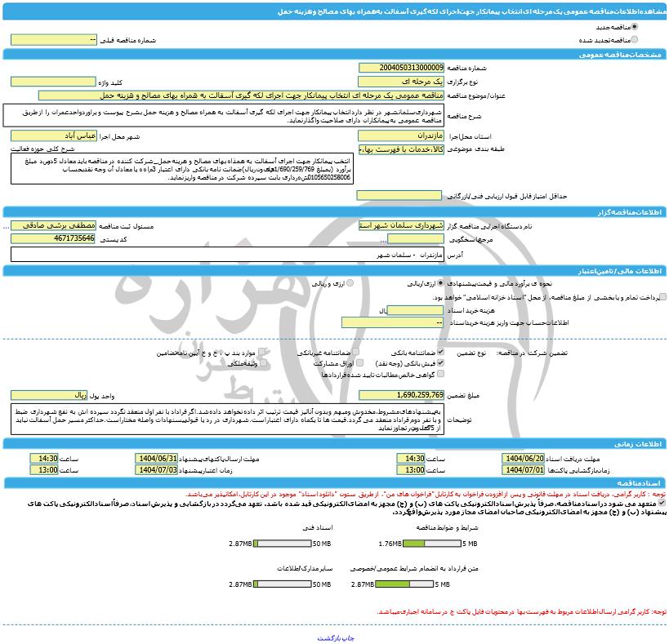Select the مناقصه جدید radio button
The width and height of the screenshot is (669, 644).
[x=636, y=27]
